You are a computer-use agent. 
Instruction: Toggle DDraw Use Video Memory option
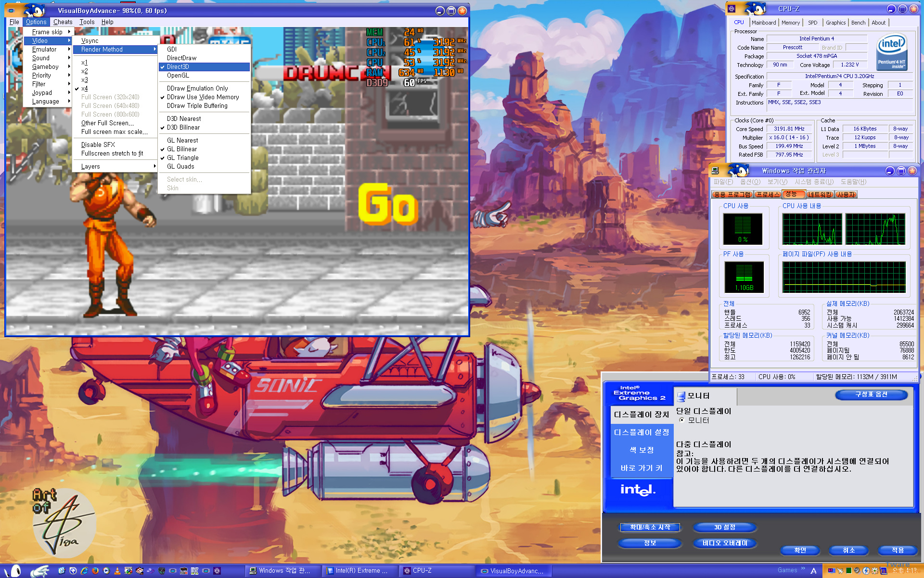203,97
